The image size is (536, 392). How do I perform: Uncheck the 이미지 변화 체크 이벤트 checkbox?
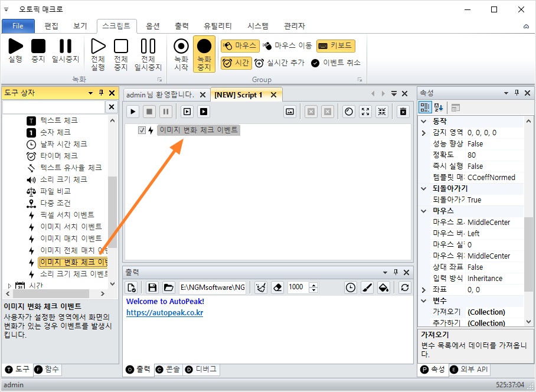click(x=142, y=130)
